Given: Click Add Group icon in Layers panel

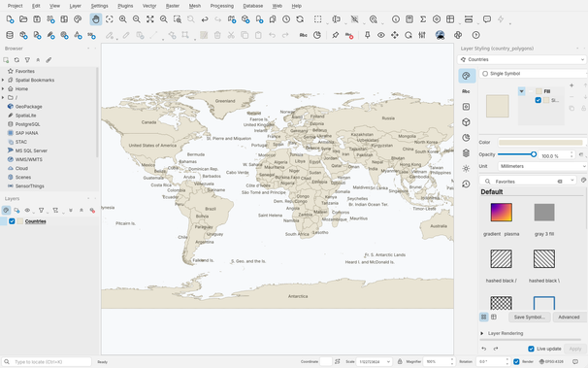Looking at the screenshot, I should tap(16, 211).
